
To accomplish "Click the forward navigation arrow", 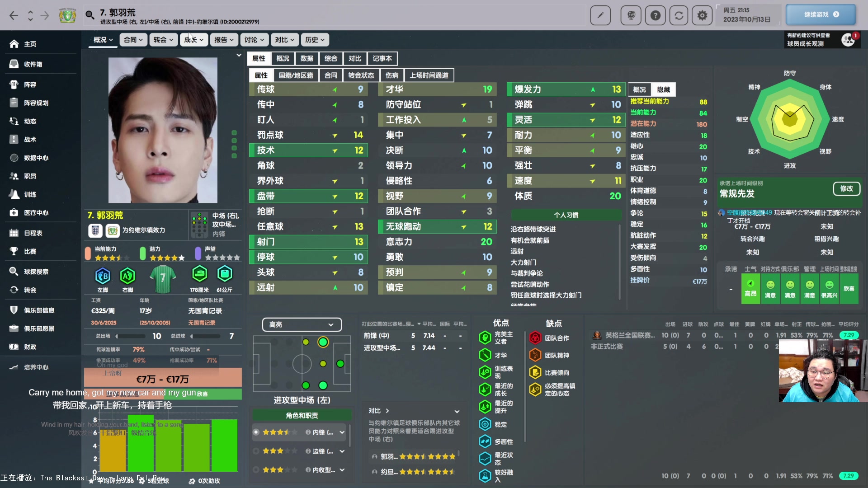I will click(45, 16).
